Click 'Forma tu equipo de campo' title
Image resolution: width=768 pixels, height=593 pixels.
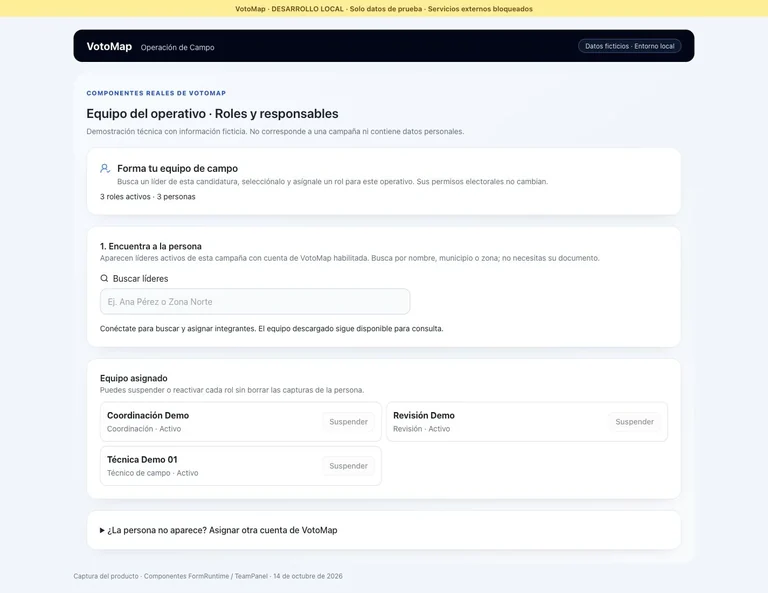pos(177,168)
